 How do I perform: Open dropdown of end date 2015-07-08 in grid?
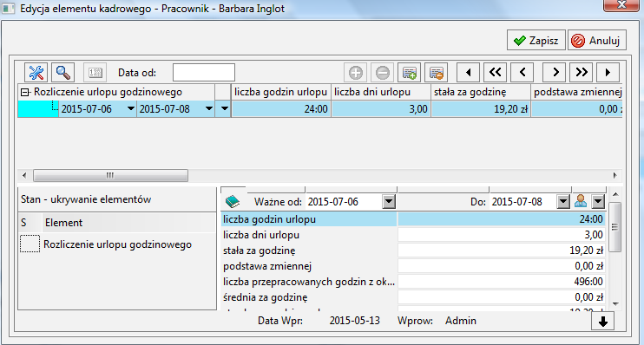[208, 108]
